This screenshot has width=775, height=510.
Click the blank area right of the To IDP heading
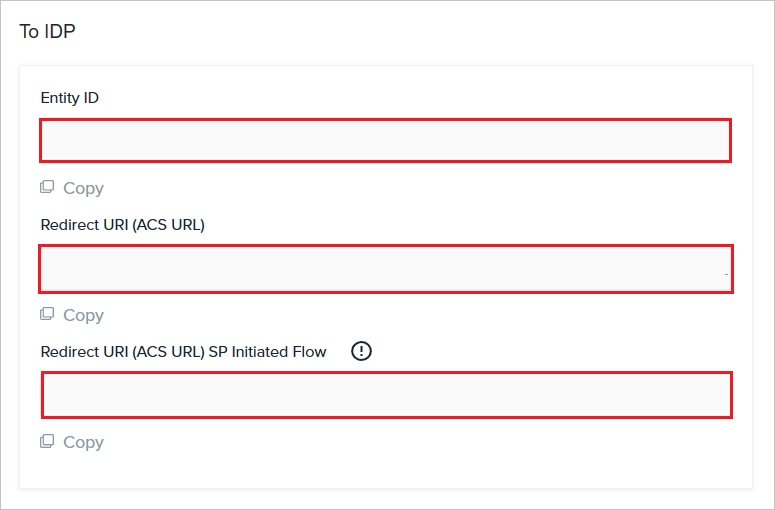coord(420,31)
